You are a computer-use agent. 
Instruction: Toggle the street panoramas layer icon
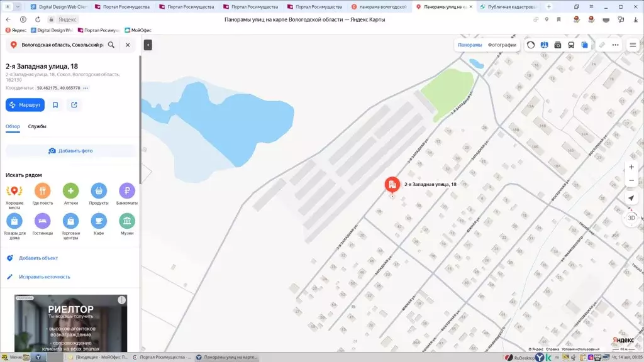pyautogui.click(x=544, y=45)
